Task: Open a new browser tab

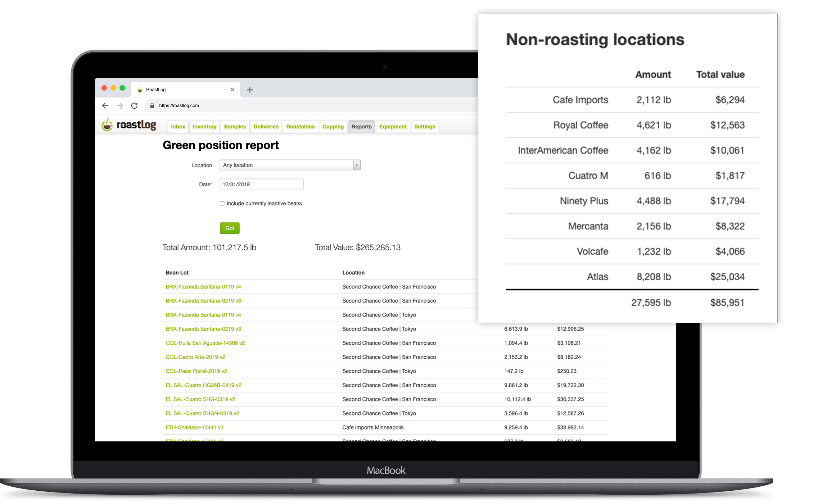Action: click(250, 90)
